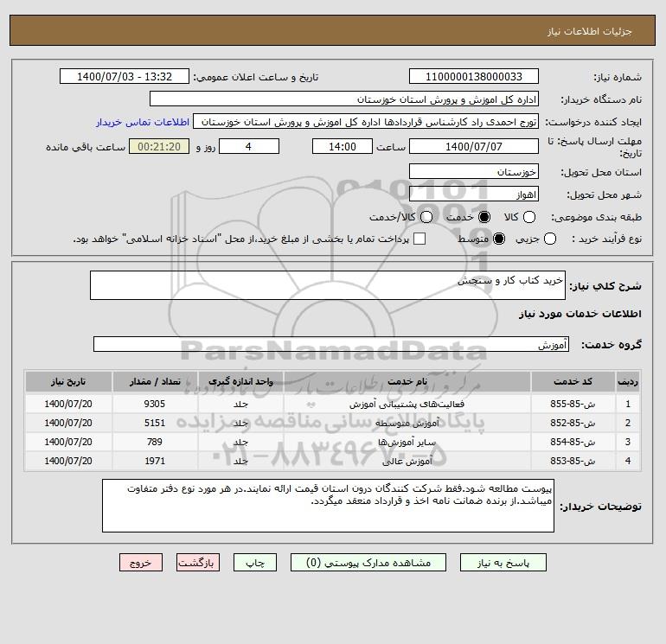Click service code ش-85-852

pos(573,423)
